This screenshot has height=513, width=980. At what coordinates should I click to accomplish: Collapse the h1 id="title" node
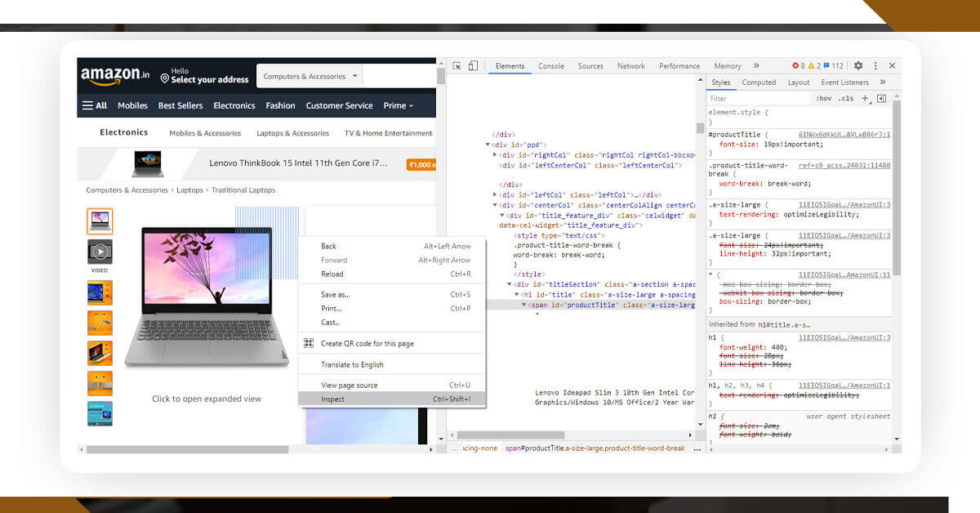(x=517, y=294)
